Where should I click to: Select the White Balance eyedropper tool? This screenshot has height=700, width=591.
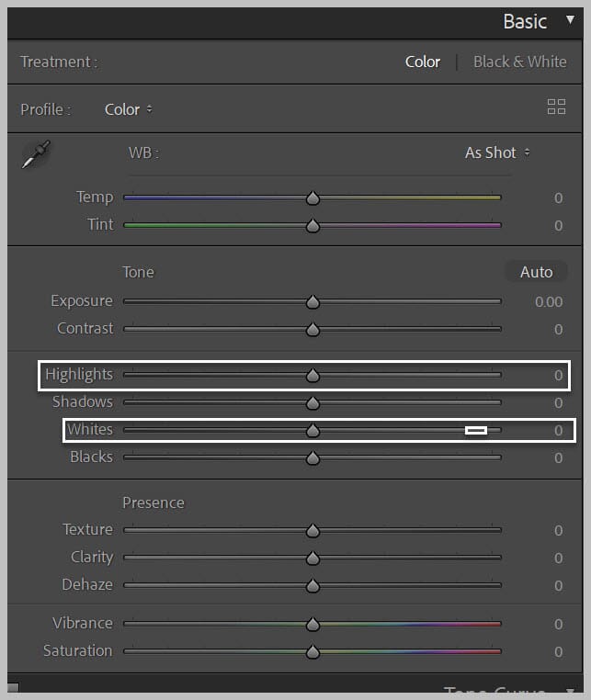click(36, 154)
